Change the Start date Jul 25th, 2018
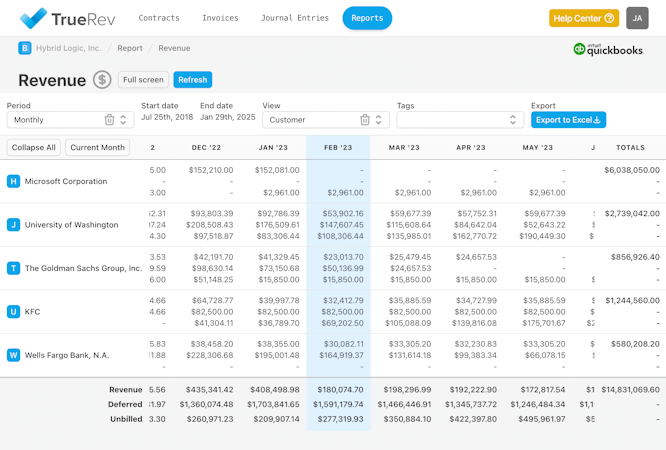Screen dimensions: 666x450 point(167,117)
